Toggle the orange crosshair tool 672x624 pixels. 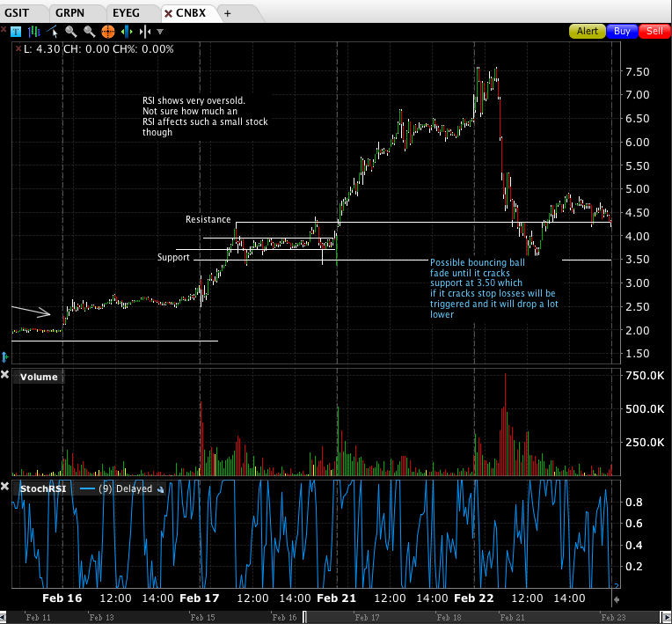(108, 32)
